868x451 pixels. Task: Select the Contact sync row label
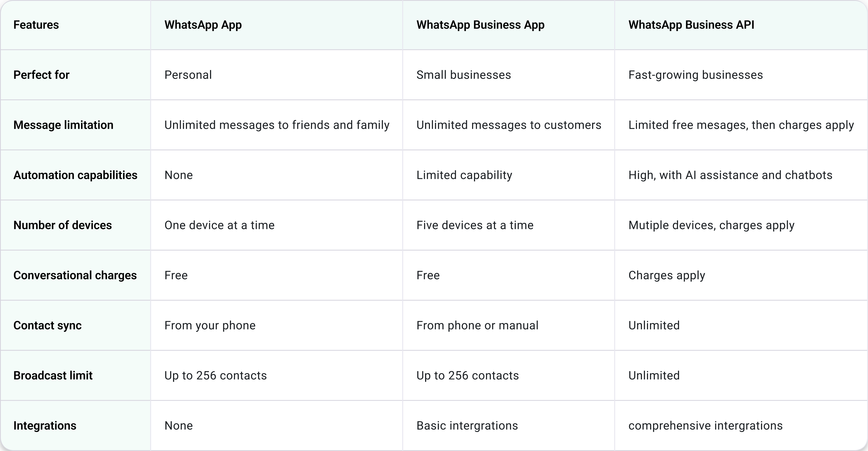(x=48, y=326)
